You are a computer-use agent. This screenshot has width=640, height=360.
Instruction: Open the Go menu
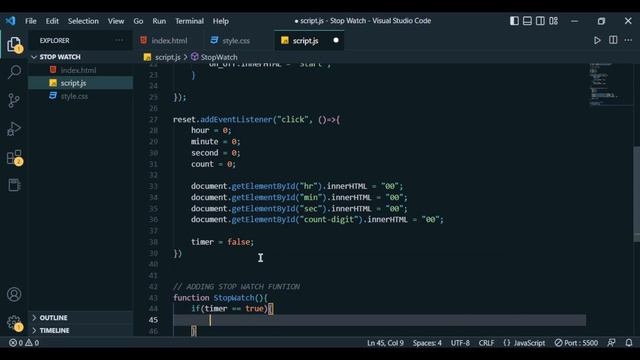click(x=138, y=21)
